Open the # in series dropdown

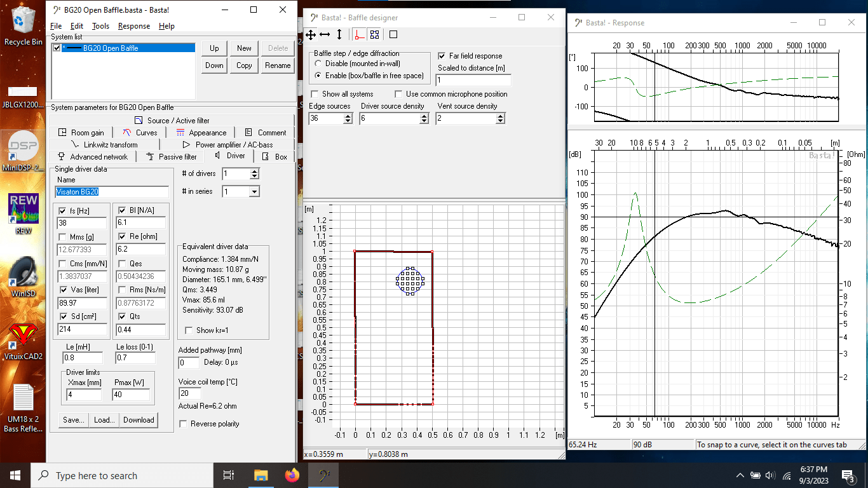254,191
